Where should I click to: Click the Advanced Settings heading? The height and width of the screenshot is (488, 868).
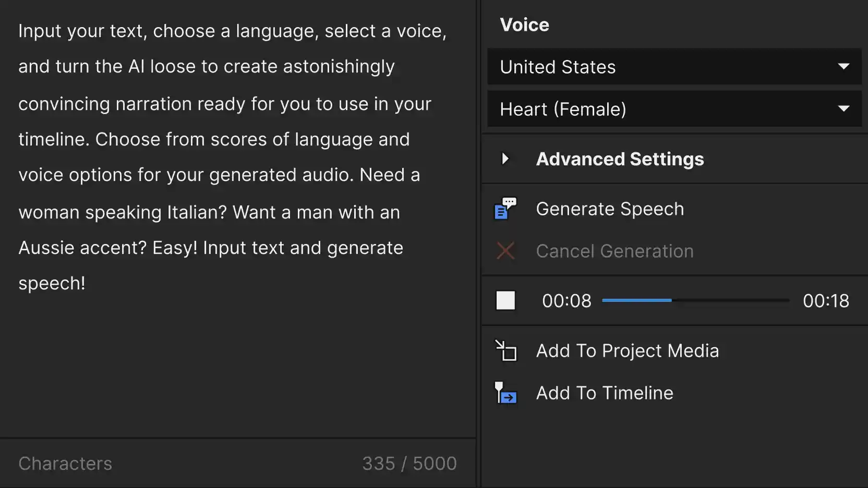tap(620, 159)
